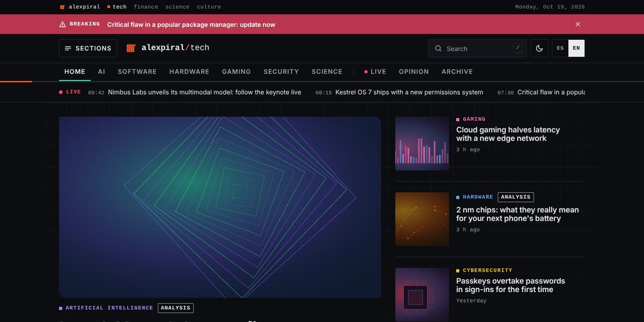Open the culture site link

pyautogui.click(x=209, y=7)
